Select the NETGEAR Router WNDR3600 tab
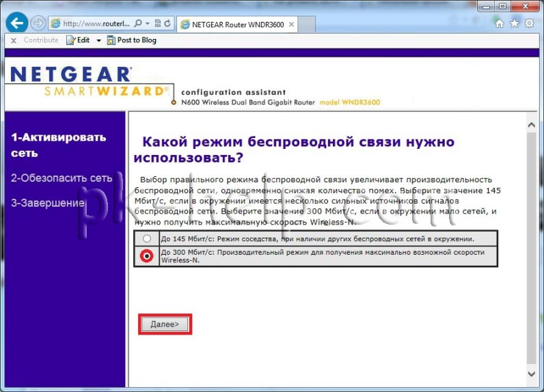Viewport: 544px width, 392px height. (237, 25)
